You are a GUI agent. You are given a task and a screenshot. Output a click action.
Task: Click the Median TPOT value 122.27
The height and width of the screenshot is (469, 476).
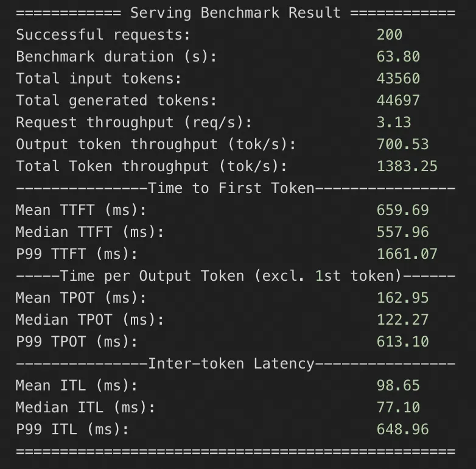click(402, 320)
